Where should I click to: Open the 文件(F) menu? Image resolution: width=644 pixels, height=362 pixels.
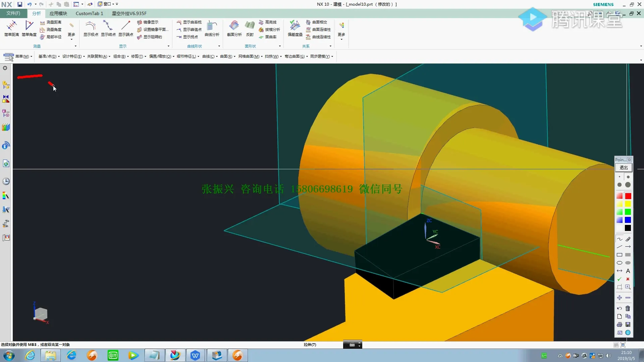(13, 13)
